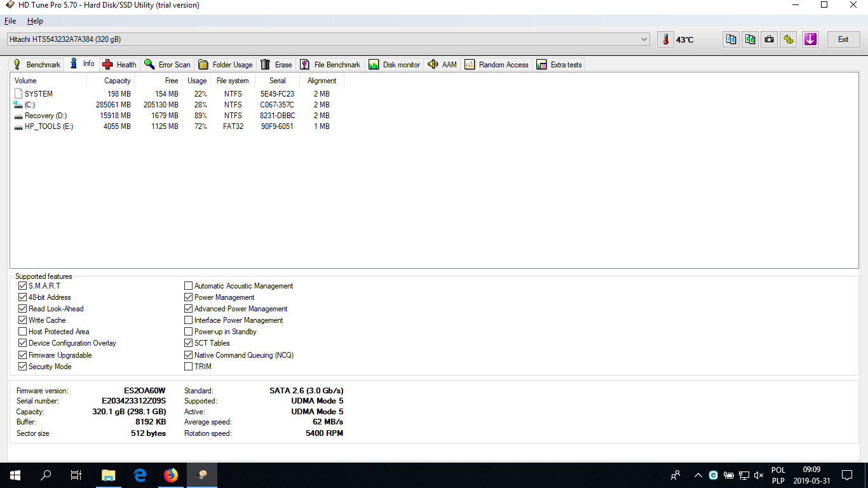Open the Action Center notification icon
The image size is (868, 488).
tap(847, 475)
